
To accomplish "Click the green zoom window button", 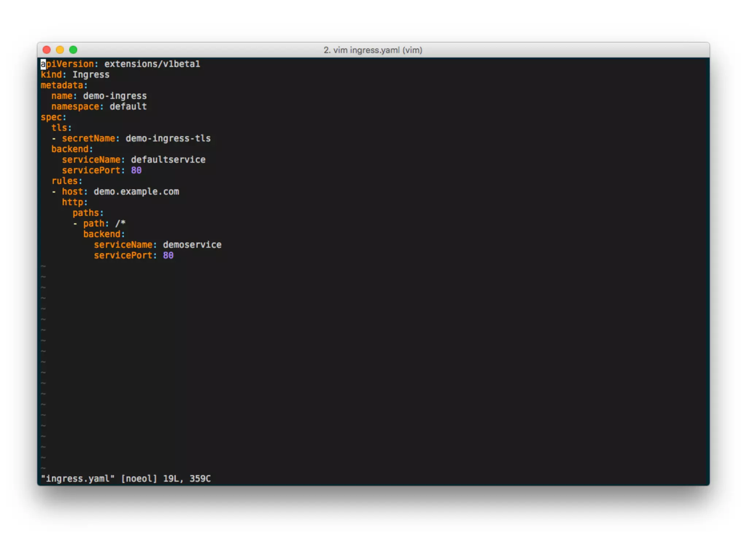I will pos(73,50).
